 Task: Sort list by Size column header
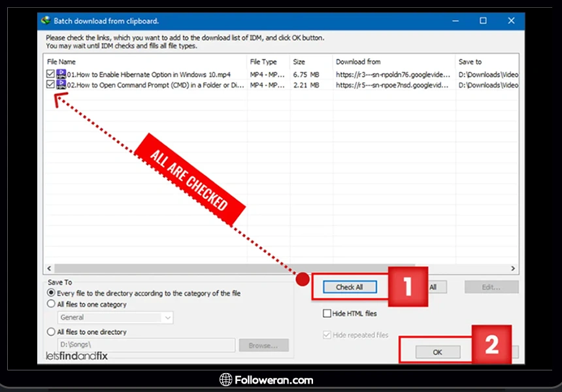coord(310,62)
